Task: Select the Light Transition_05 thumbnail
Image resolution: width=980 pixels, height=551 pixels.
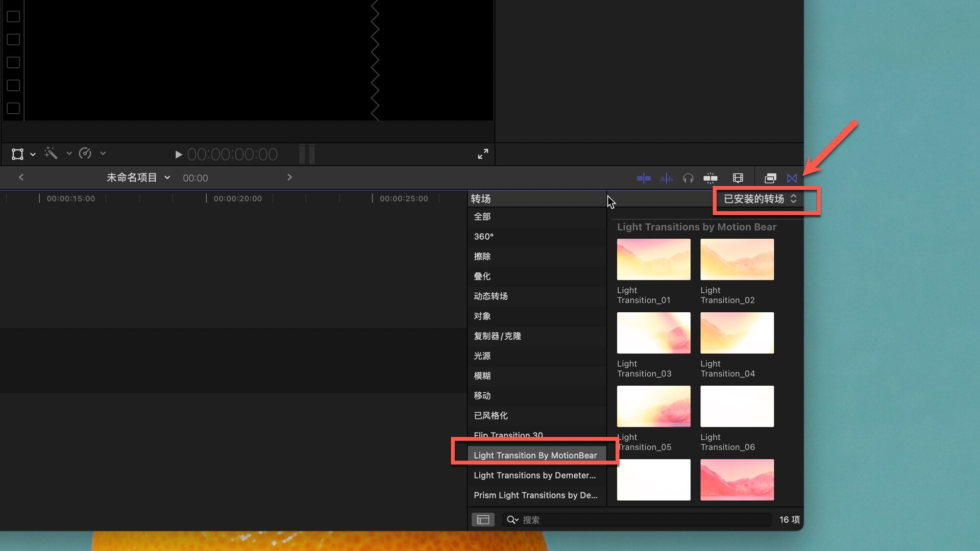Action: pos(653,406)
